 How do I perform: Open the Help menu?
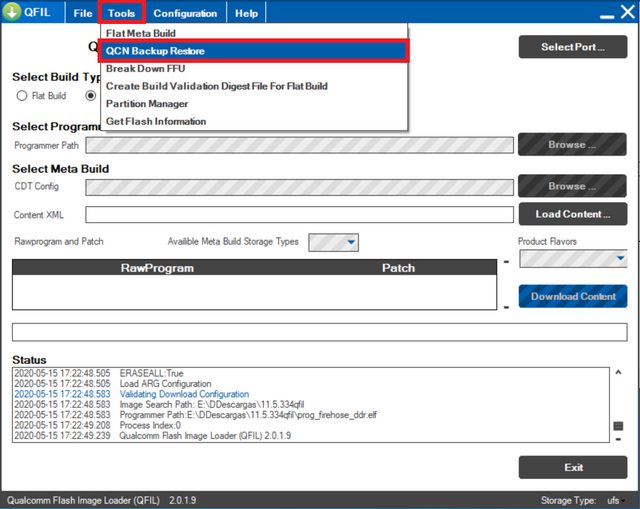(246, 13)
